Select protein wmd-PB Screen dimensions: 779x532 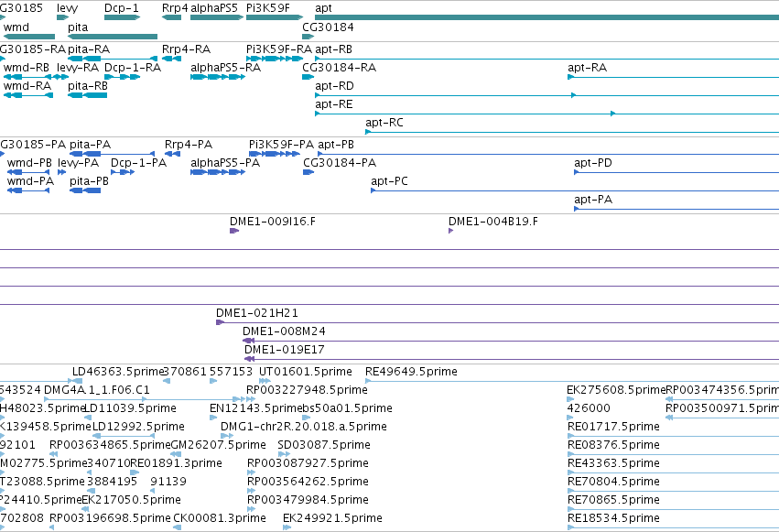(x=29, y=163)
